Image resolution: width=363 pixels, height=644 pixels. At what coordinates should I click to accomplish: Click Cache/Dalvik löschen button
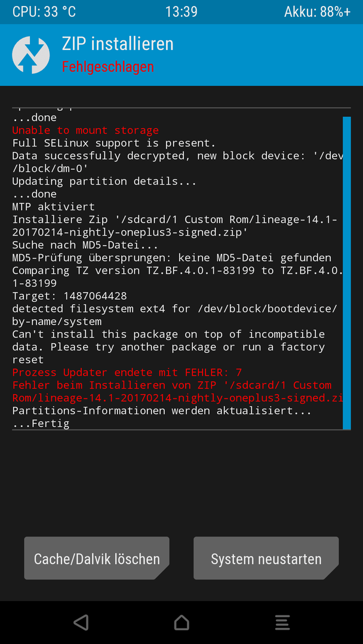(x=97, y=558)
